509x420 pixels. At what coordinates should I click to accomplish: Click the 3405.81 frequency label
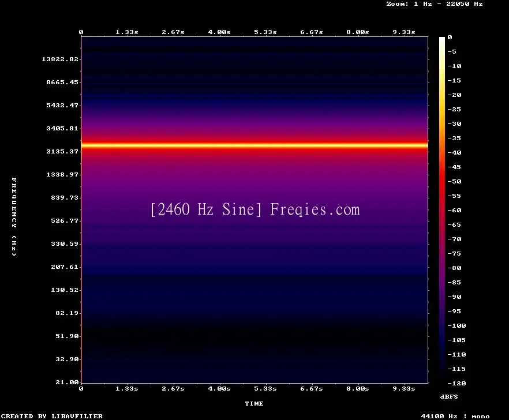(62, 128)
